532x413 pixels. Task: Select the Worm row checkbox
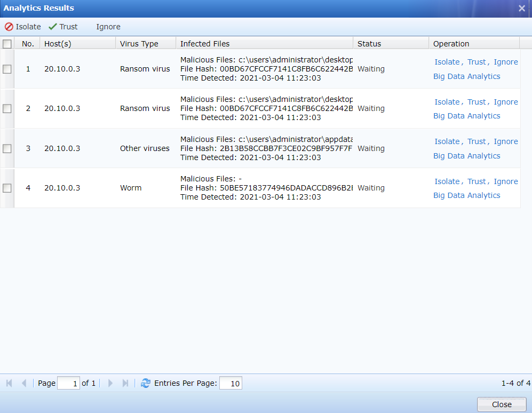point(7,188)
